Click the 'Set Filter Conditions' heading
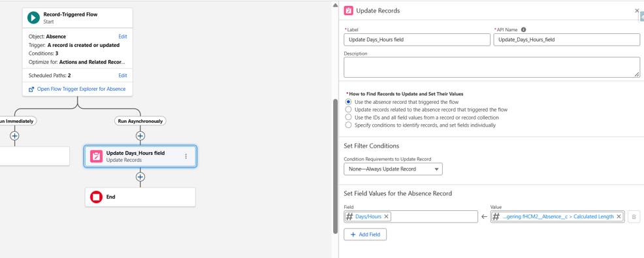The width and height of the screenshot is (644, 258). click(371, 146)
